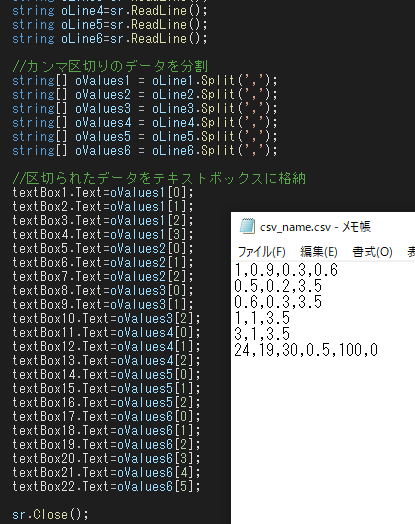Screen dimensions: 415x524
Task: Click the CSV line 0.5,0.2,3.5
Action: 278,286
